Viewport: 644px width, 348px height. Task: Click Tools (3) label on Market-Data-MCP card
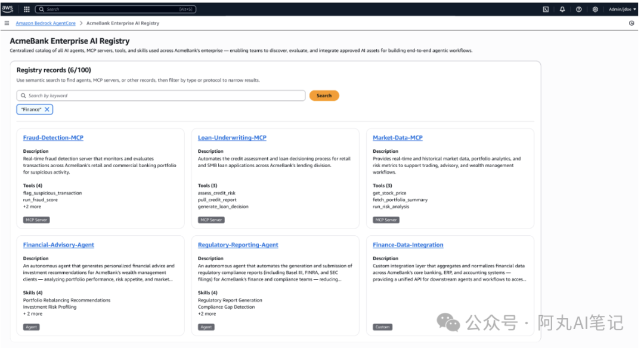click(382, 186)
